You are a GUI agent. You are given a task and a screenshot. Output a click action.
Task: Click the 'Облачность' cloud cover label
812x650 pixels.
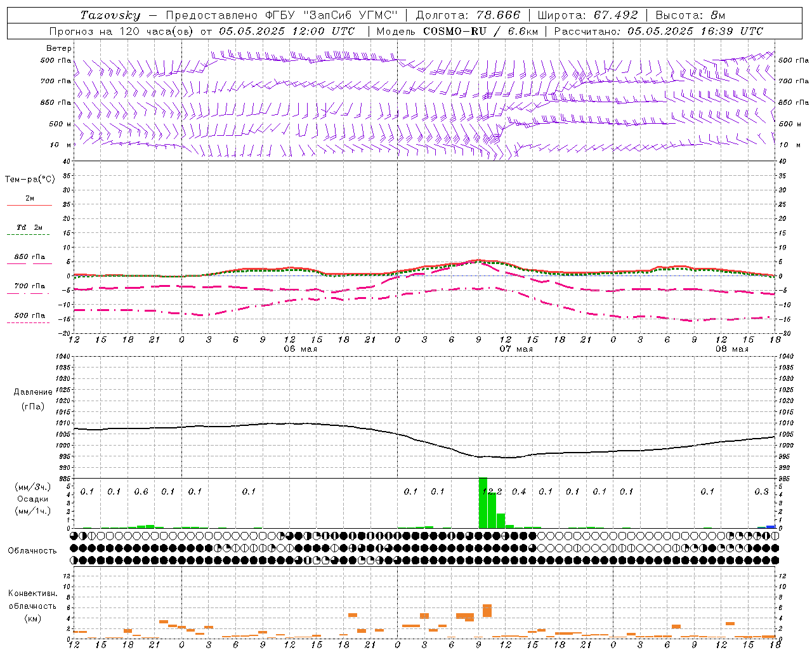(x=32, y=551)
